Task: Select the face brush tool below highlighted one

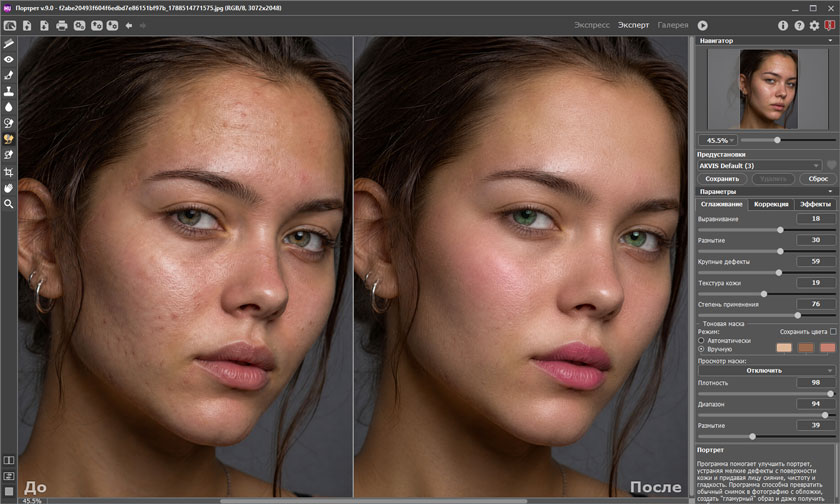Action: click(x=9, y=155)
